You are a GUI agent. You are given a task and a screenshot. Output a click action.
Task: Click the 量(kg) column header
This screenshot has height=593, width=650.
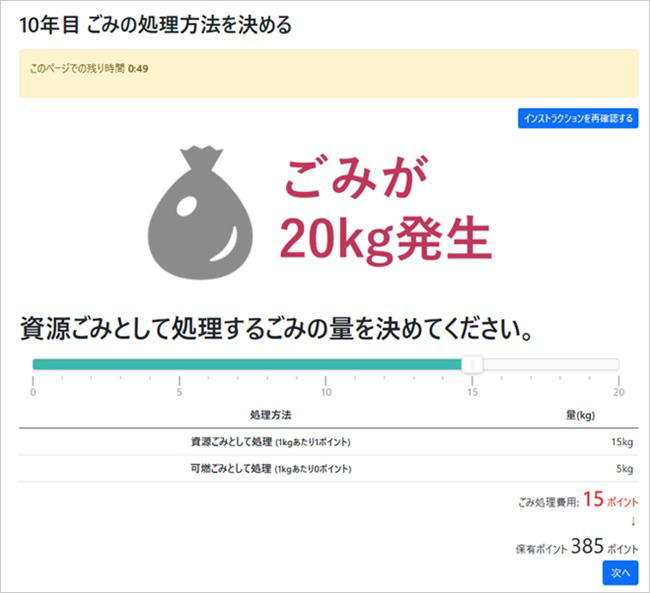[580, 415]
